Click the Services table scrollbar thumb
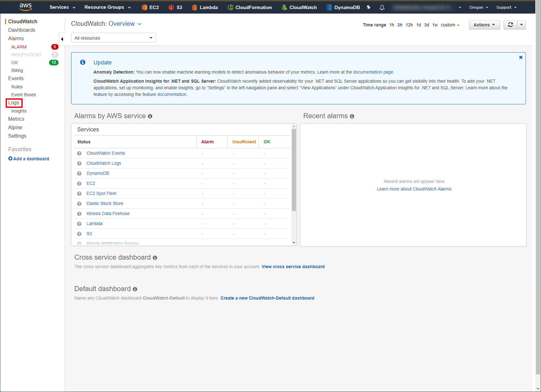Viewport: 541px width, 392px height. coord(294,170)
